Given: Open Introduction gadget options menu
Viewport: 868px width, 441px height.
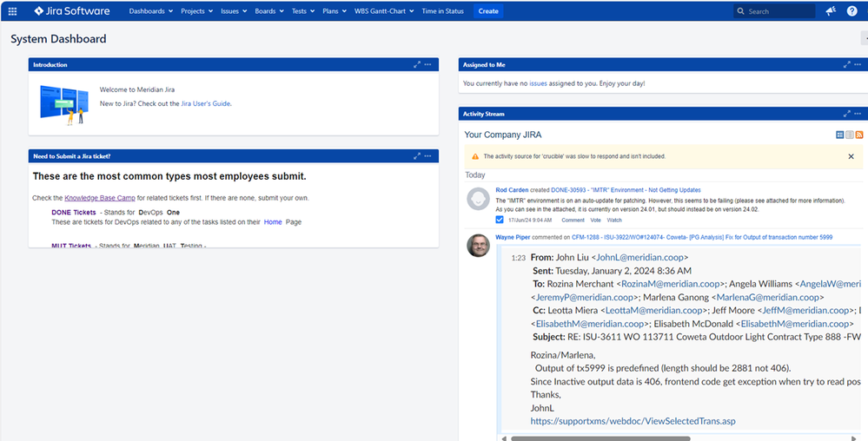Looking at the screenshot, I should [x=427, y=65].
